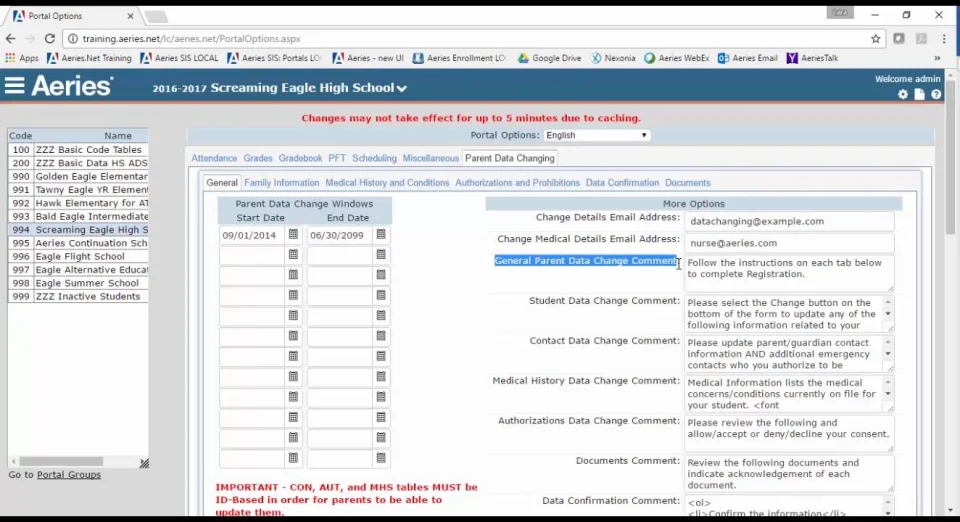Open the Apps bookmarks shortcut
Image resolution: width=960 pixels, height=522 pixels.
(22, 58)
